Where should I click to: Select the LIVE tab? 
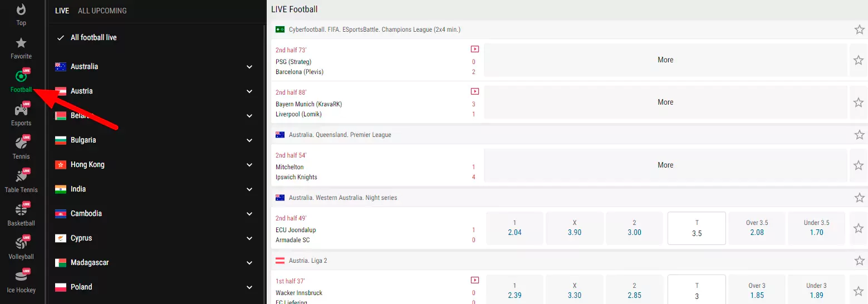[62, 11]
